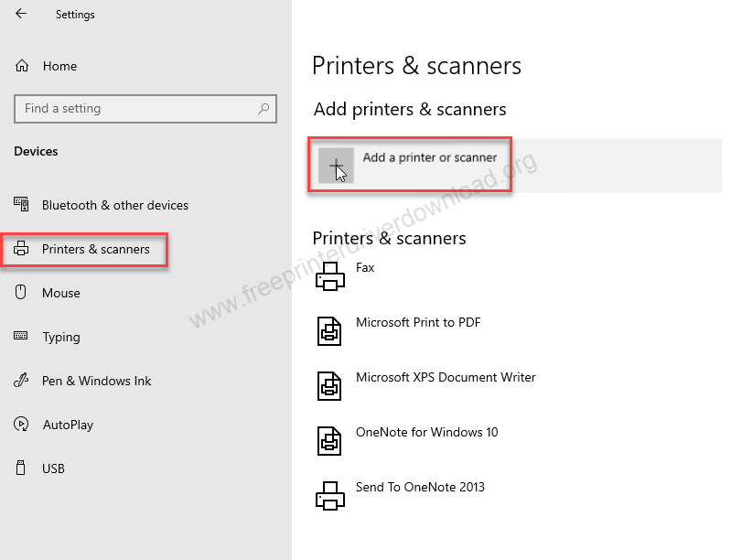This screenshot has width=742, height=560.
Task: Click the plus icon to add printer
Action: tap(336, 166)
